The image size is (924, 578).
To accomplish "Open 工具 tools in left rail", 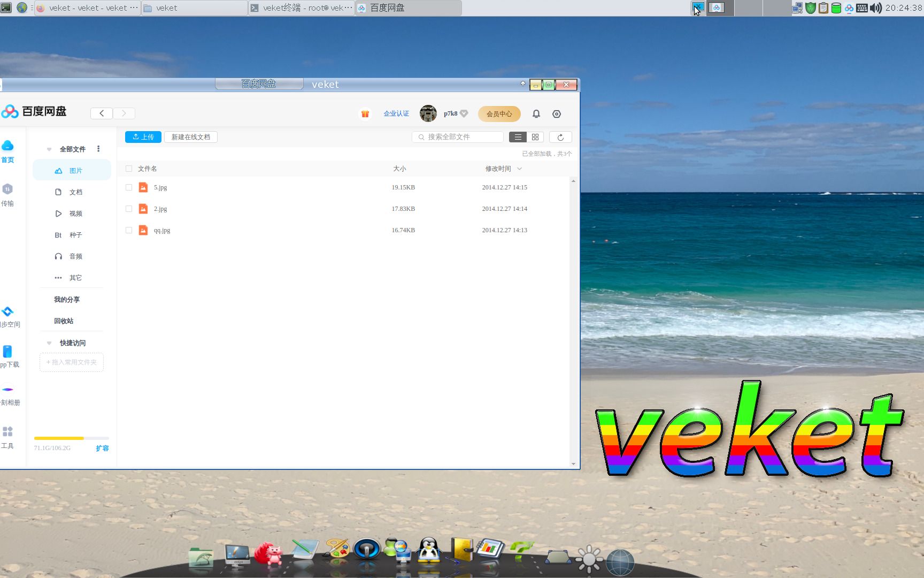I will click(7, 438).
